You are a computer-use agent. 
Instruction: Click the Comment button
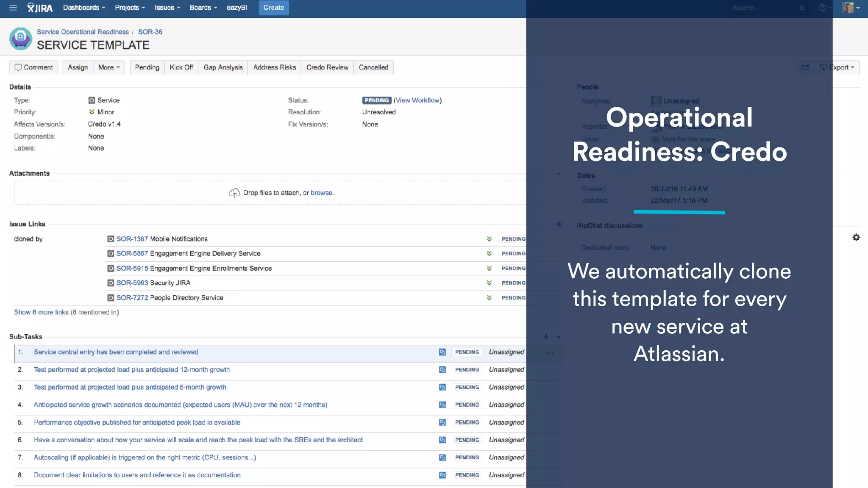[x=34, y=67]
